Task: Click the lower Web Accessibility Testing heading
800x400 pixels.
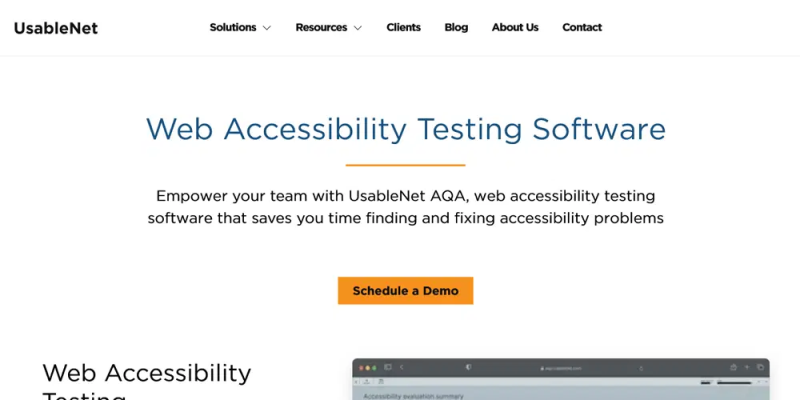Action: coord(147,381)
